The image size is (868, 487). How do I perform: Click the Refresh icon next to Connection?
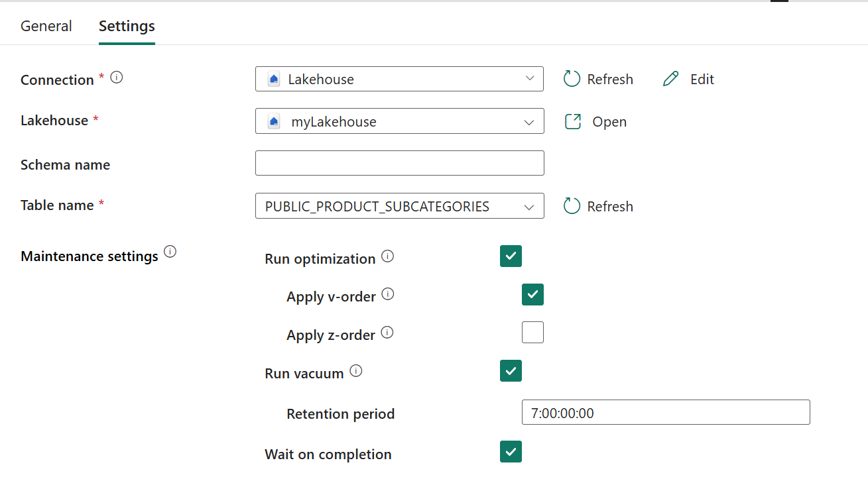tap(572, 79)
